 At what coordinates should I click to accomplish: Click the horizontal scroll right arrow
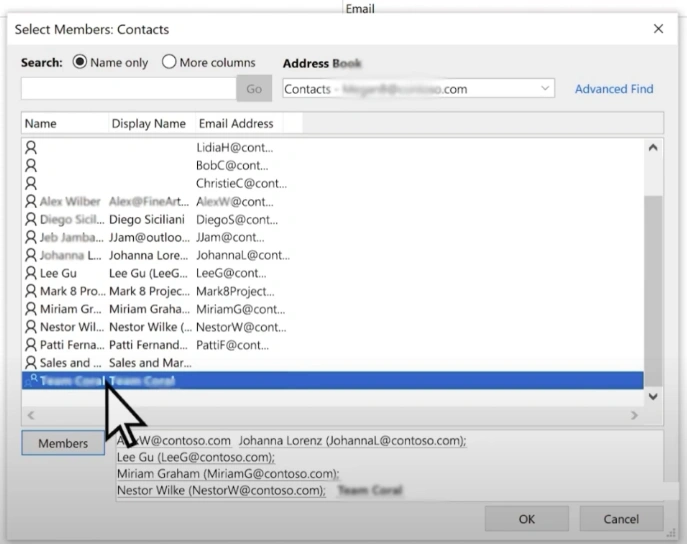[x=634, y=415]
